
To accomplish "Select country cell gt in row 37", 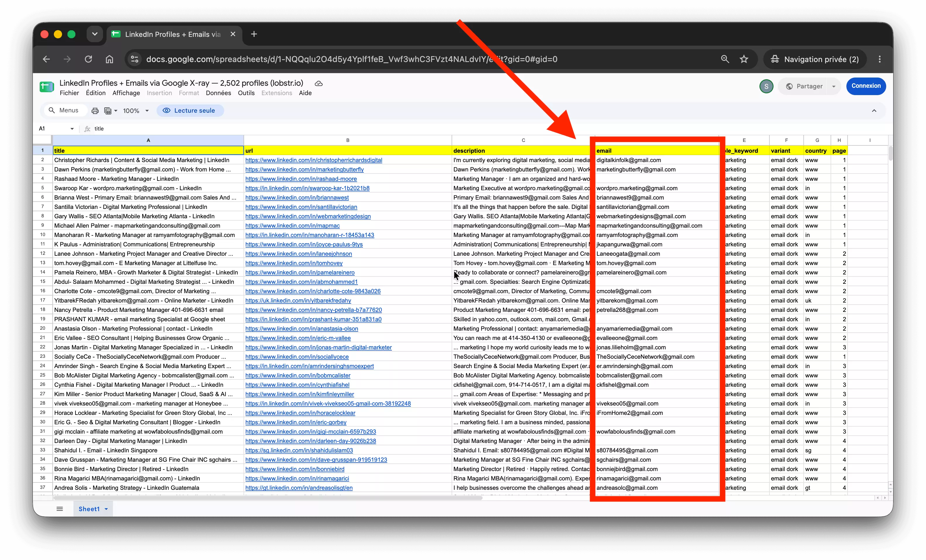I will coord(817,488).
